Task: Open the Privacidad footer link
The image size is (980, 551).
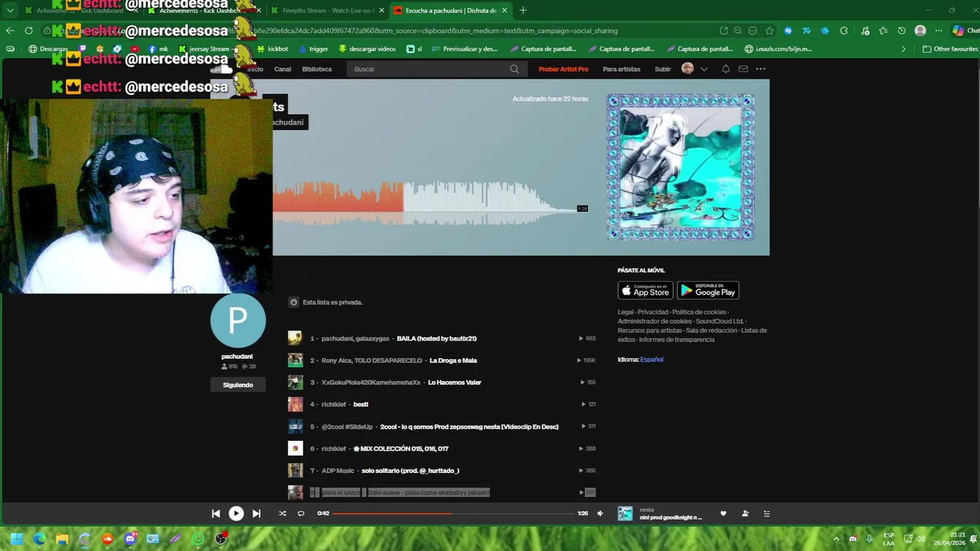Action: pyautogui.click(x=653, y=312)
